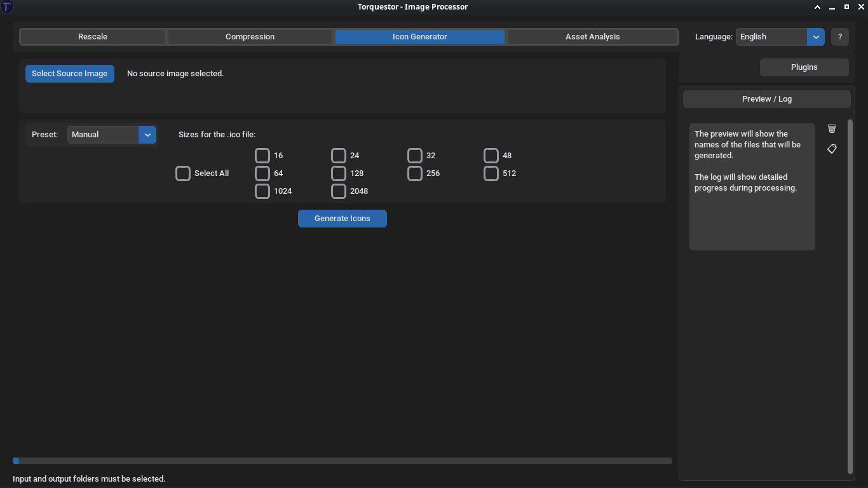Open the Preset dropdown showing Manual

coord(111,134)
